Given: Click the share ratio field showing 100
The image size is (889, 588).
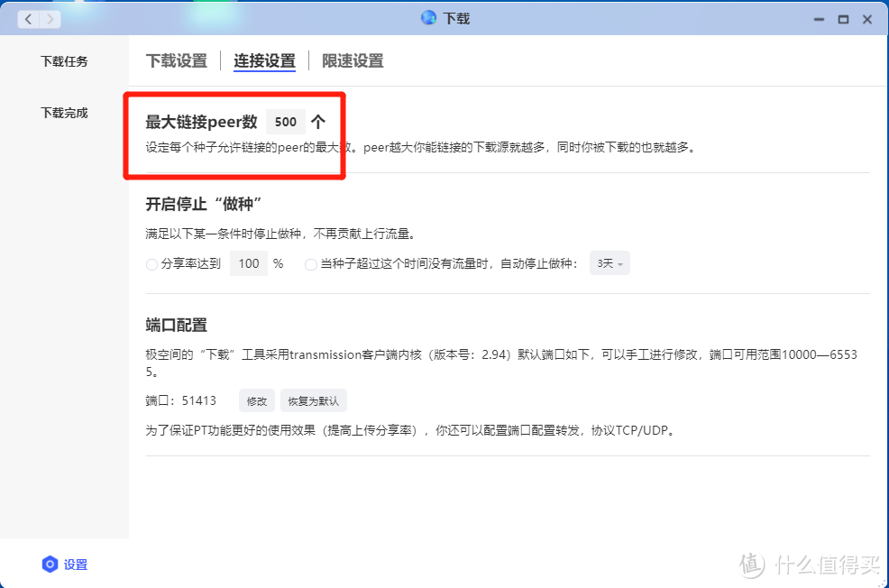Looking at the screenshot, I should [x=249, y=264].
